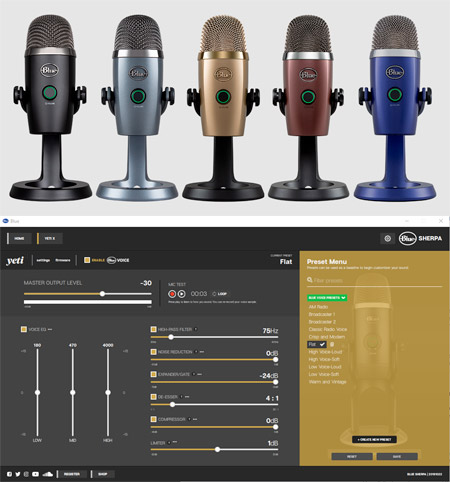Select the High Voice-Soft preset
The height and width of the screenshot is (482, 450).
pyautogui.click(x=324, y=359)
